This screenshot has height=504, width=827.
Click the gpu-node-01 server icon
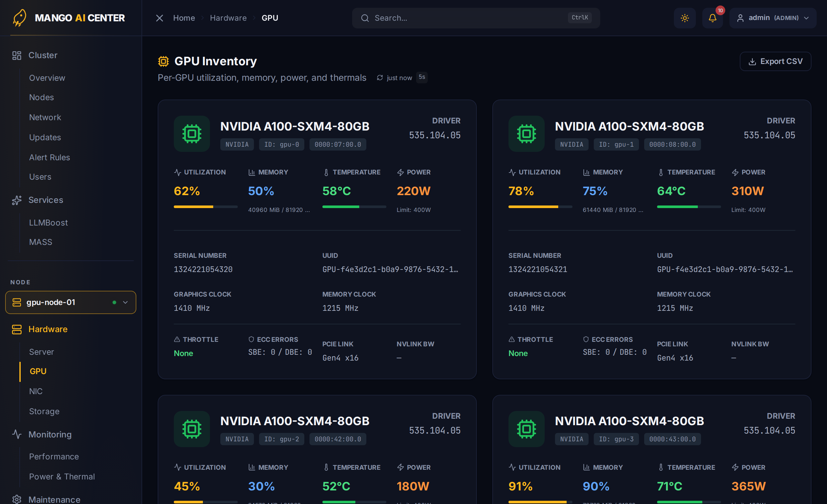coord(17,302)
